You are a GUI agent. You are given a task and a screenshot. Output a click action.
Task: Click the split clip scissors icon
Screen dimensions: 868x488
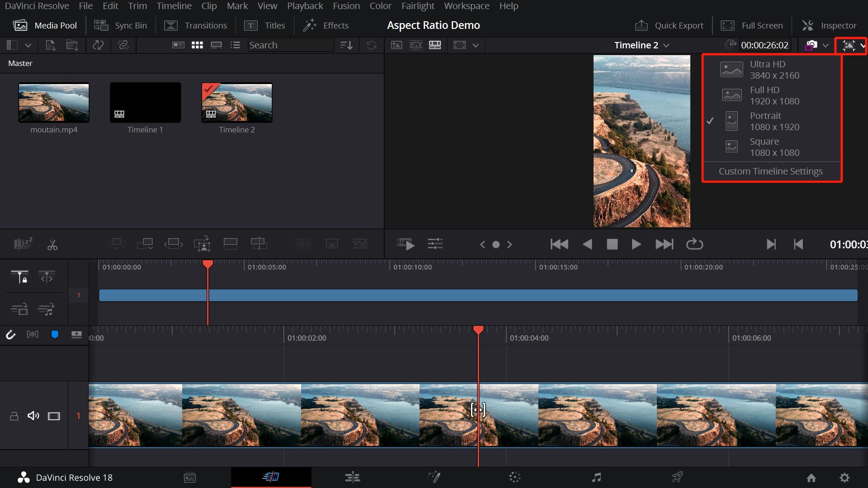click(x=52, y=244)
